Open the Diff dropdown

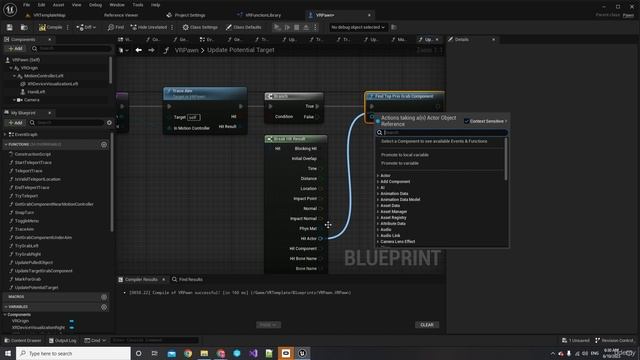click(86, 27)
